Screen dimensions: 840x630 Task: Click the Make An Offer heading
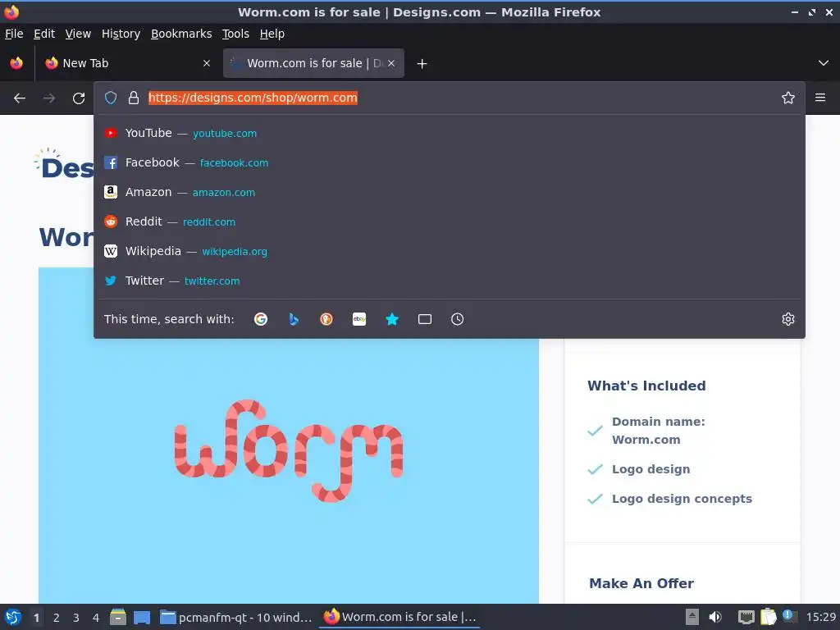[641, 583]
